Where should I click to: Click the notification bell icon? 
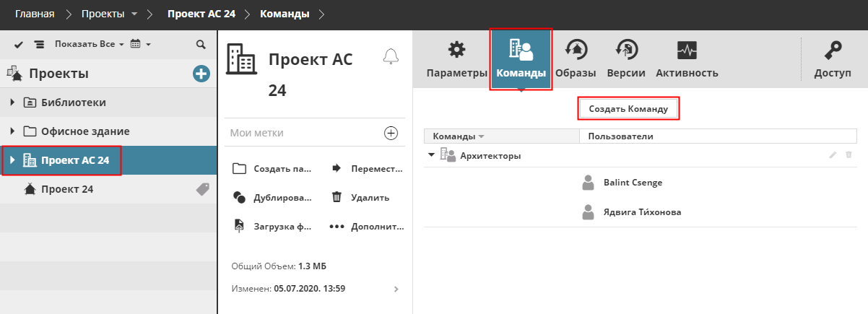click(x=391, y=56)
